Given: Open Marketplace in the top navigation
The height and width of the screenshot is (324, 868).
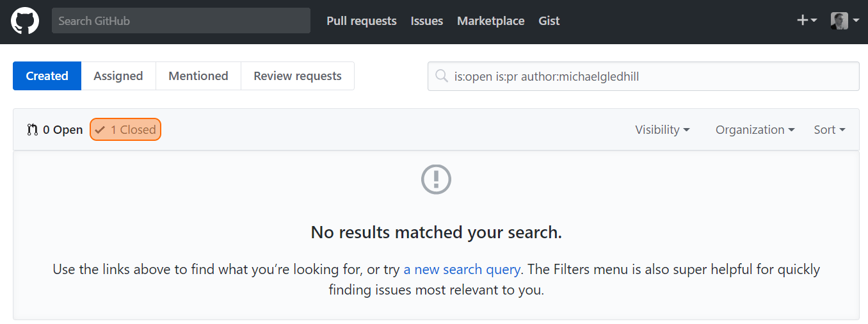Looking at the screenshot, I should pyautogui.click(x=491, y=21).
